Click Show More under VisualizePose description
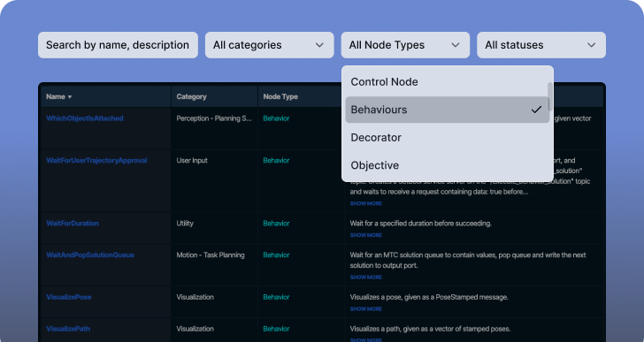Image resolution: width=644 pixels, height=342 pixels. pos(366,308)
